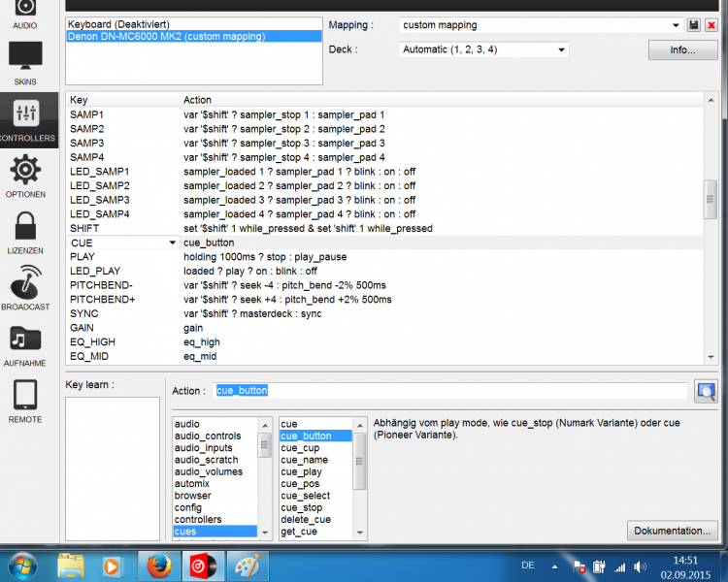Delete mapping with red X icon
Image resolution: width=728 pixels, height=582 pixels.
(x=711, y=25)
